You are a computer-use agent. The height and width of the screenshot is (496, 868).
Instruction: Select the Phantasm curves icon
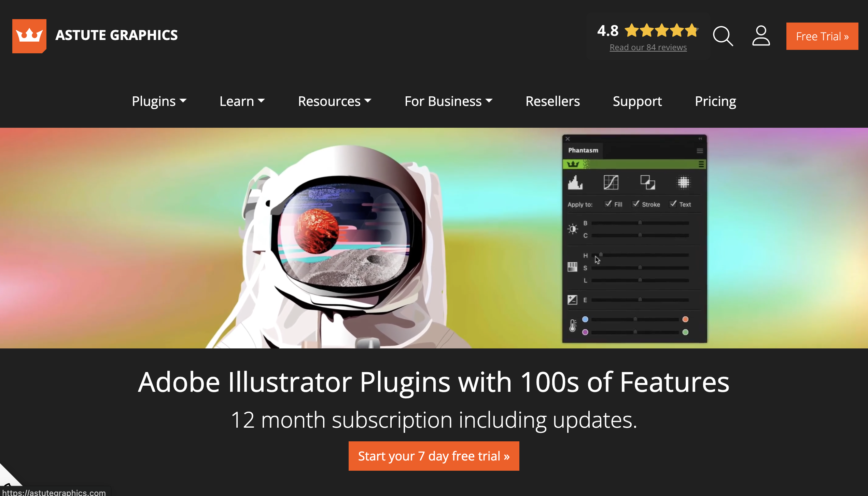coord(611,182)
